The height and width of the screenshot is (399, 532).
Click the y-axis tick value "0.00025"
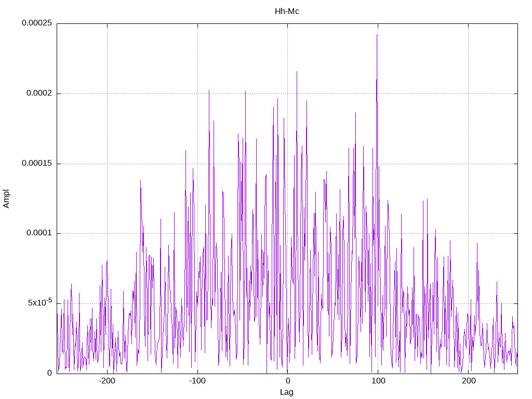coord(37,23)
